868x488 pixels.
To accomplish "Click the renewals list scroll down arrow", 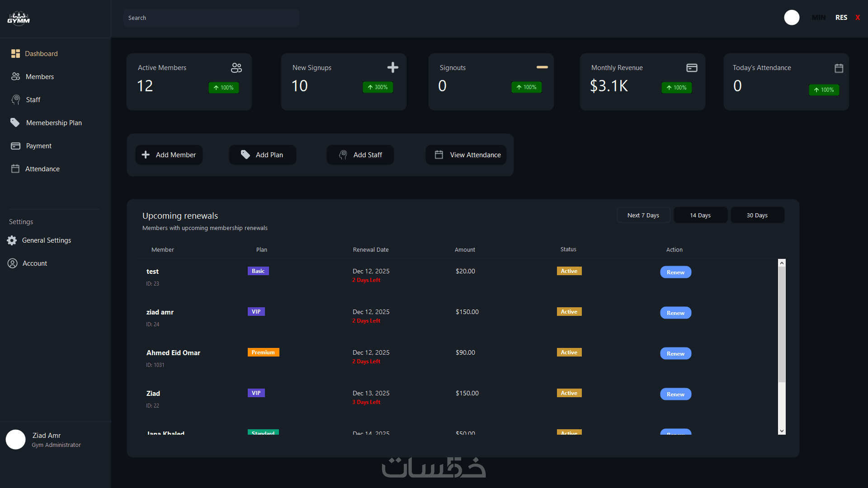I will pyautogui.click(x=782, y=431).
